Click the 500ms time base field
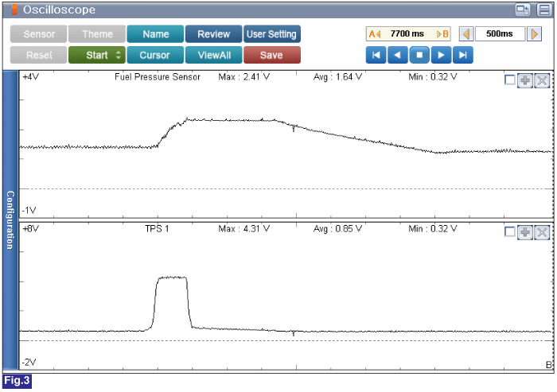 [x=500, y=34]
